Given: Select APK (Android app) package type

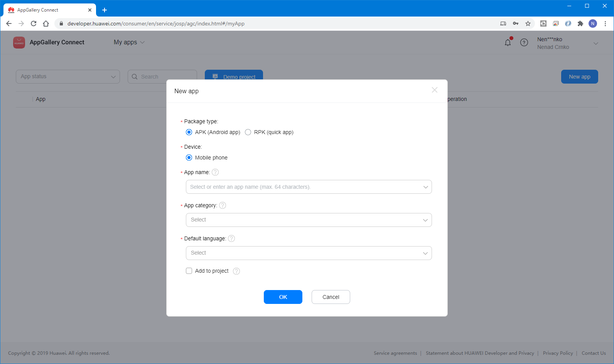Looking at the screenshot, I should 189,132.
